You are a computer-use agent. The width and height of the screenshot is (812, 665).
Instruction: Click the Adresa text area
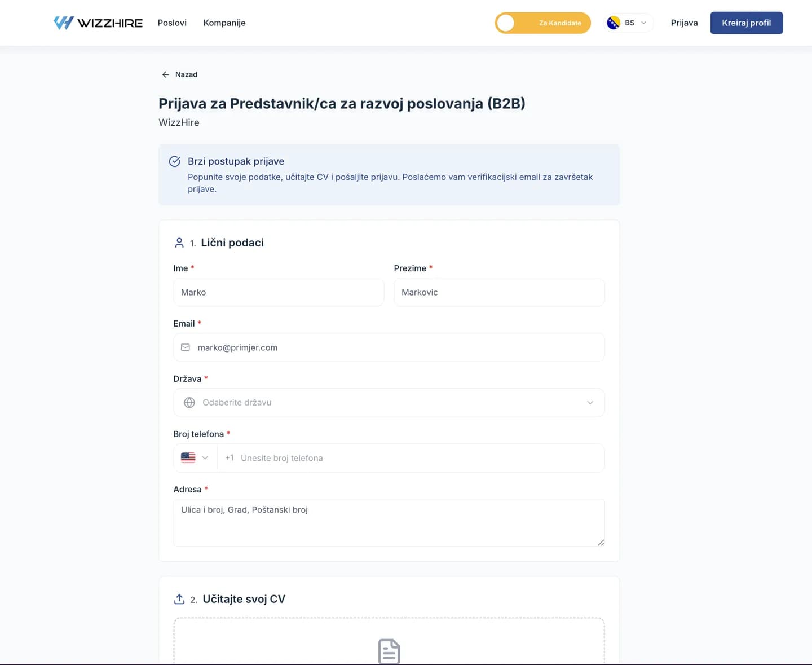[389, 523]
